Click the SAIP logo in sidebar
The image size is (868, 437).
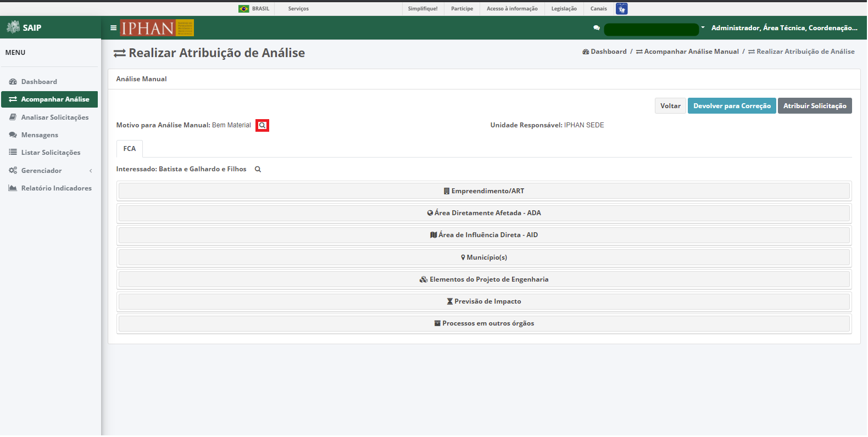point(24,27)
